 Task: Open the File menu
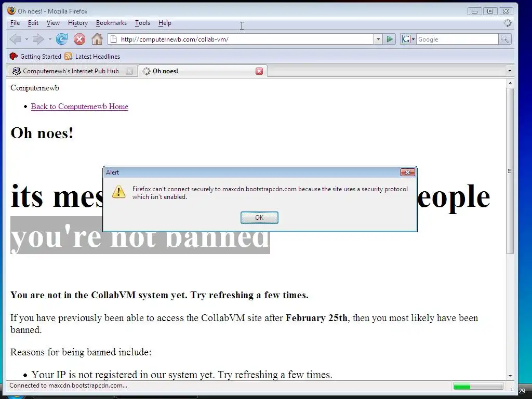tap(15, 23)
